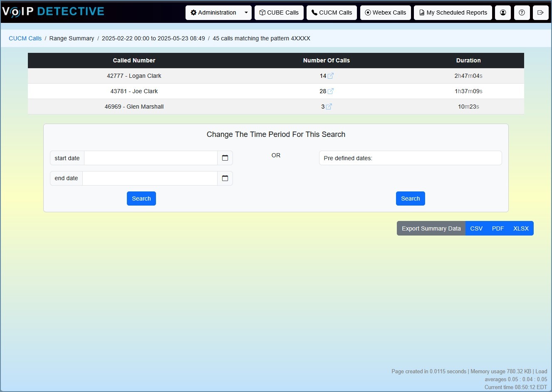552x392 pixels.
Task: Select the row 42777 - Logan Clark
Action: tap(276, 76)
